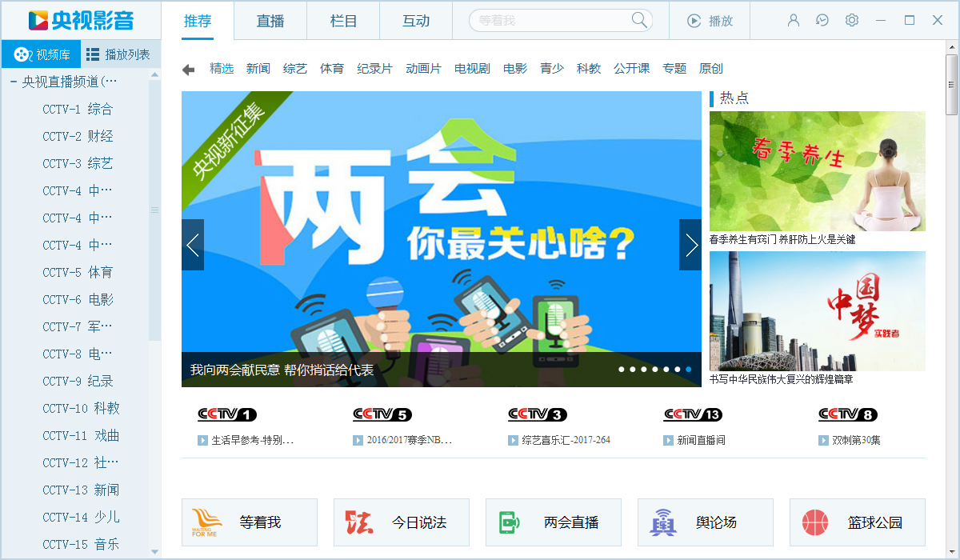The width and height of the screenshot is (960, 560).
Task: Click the 今日说法 logo icon
Action: point(359,522)
